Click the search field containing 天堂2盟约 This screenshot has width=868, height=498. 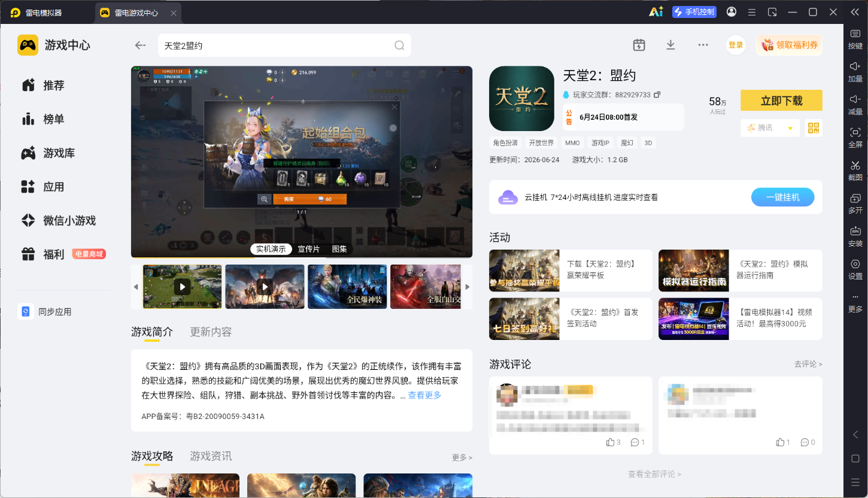(284, 45)
